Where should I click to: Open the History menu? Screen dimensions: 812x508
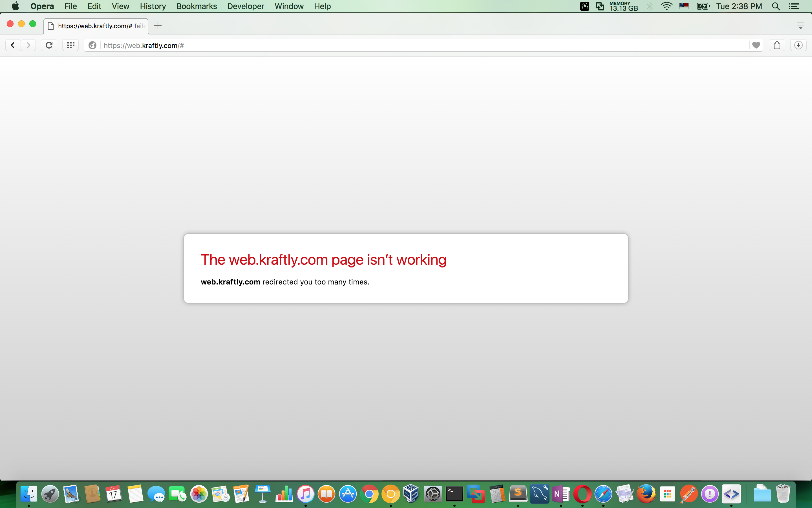tap(153, 6)
